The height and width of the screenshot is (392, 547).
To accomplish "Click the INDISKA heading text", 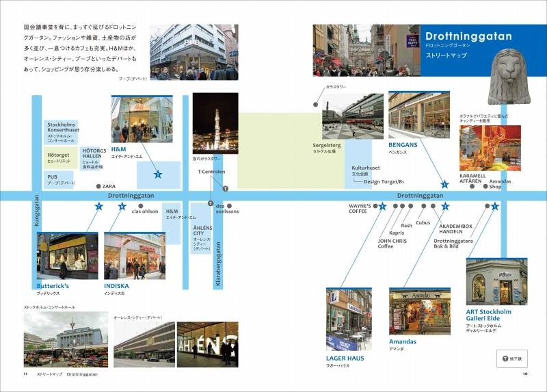I will coord(116,286).
